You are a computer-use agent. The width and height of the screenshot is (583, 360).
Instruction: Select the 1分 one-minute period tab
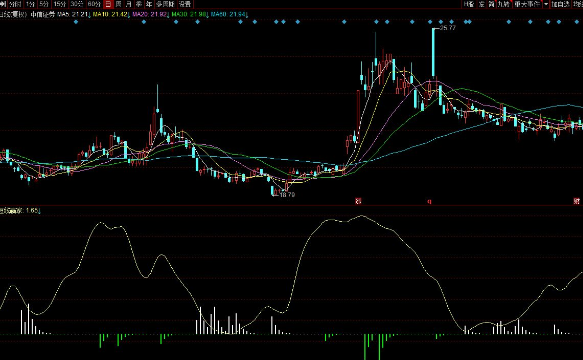coord(30,4)
